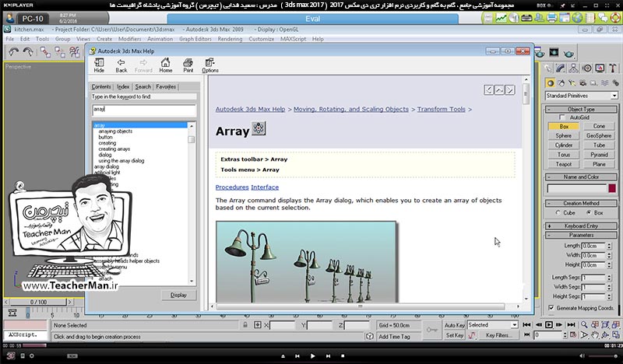Image resolution: width=623 pixels, height=364 pixels.
Task: Click the Key Filters button
Action: [498, 335]
